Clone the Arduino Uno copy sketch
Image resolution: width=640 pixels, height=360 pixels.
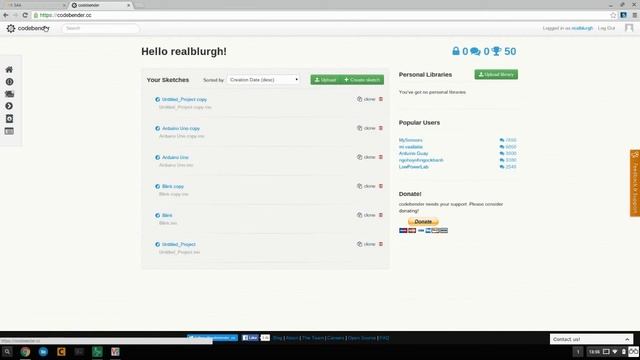click(366, 128)
